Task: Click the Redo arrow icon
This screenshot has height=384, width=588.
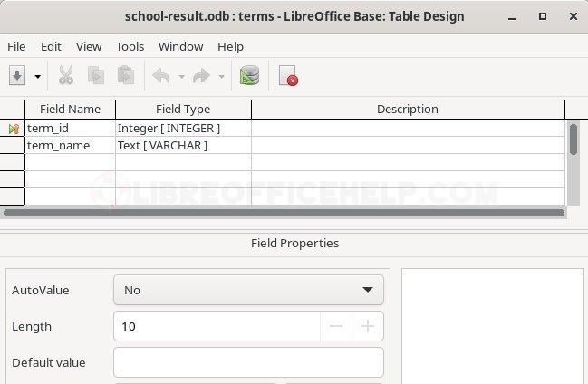Action: point(202,76)
